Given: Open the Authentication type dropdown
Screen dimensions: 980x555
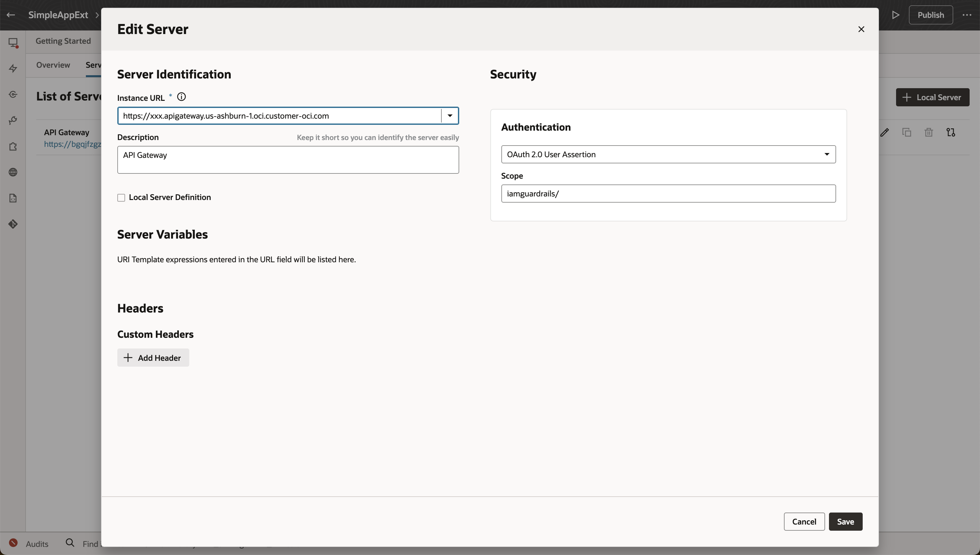Looking at the screenshot, I should tap(827, 154).
